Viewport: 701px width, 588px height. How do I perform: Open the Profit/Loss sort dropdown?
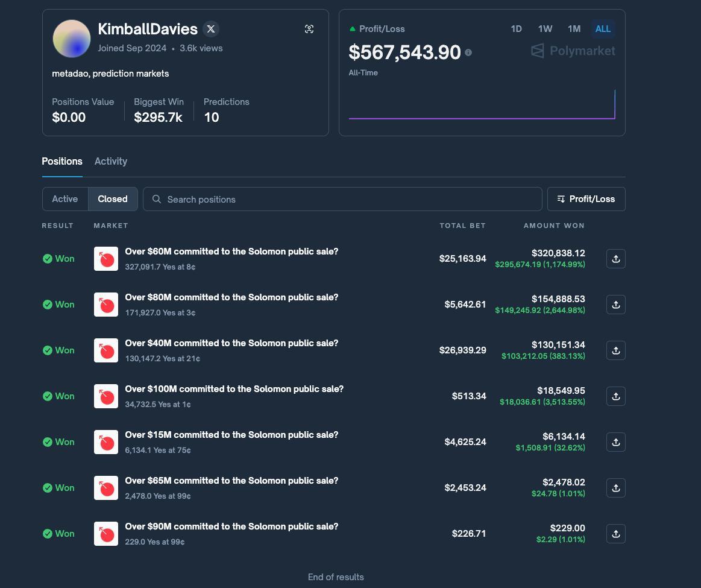coord(586,199)
